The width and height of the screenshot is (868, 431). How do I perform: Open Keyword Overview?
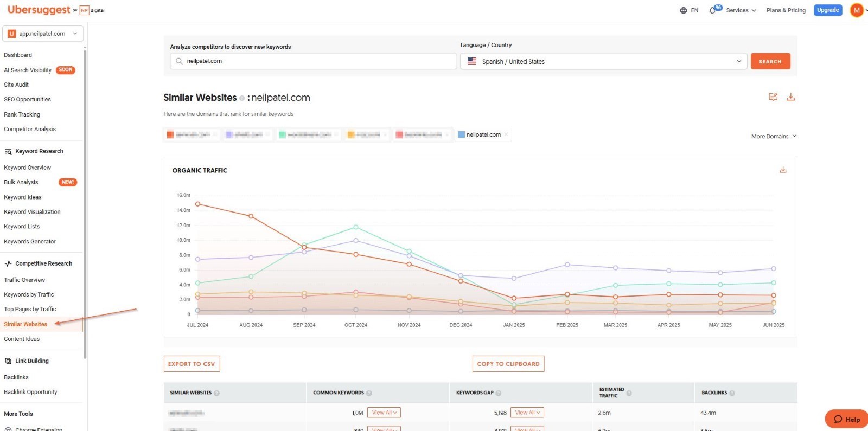point(27,168)
